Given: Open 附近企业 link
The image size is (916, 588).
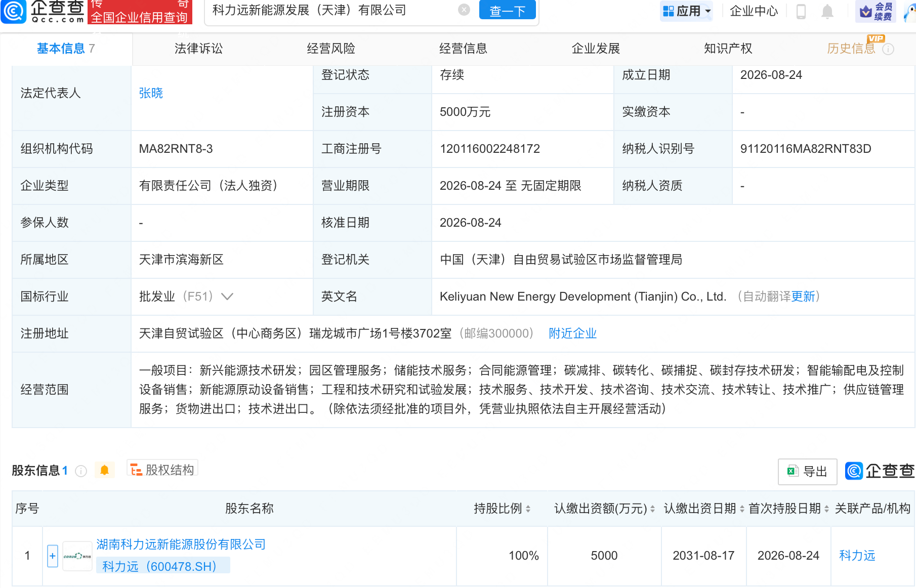Looking at the screenshot, I should pyautogui.click(x=572, y=333).
